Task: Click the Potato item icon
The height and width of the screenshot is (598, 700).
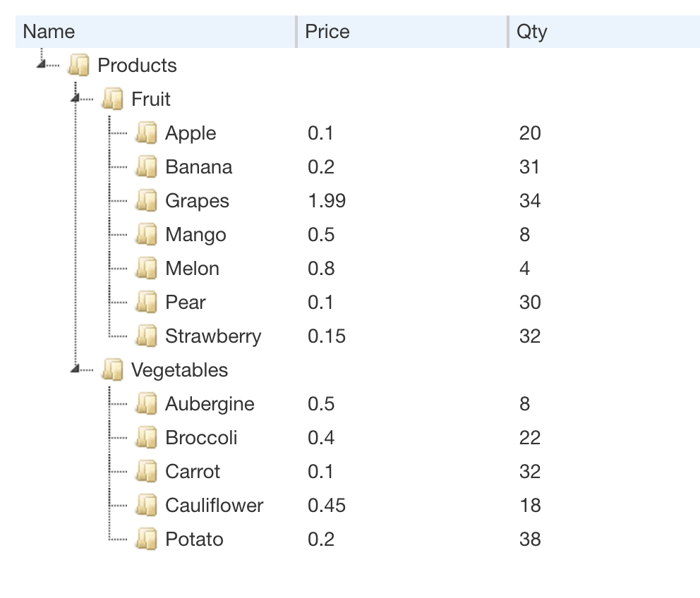Action: (147, 539)
